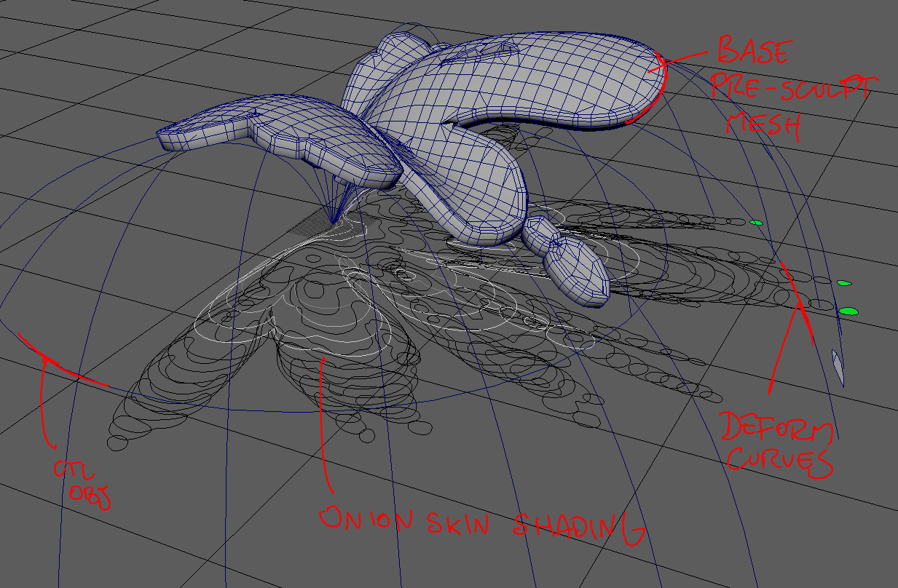Pick the pale blue elongated ellipse shape

click(x=838, y=367)
